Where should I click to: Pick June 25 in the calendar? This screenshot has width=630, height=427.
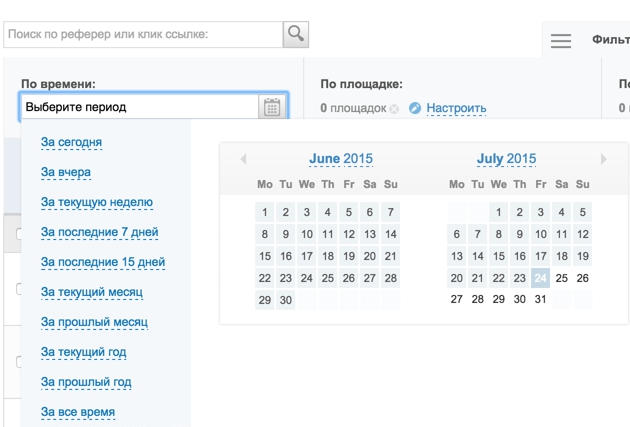click(327, 278)
